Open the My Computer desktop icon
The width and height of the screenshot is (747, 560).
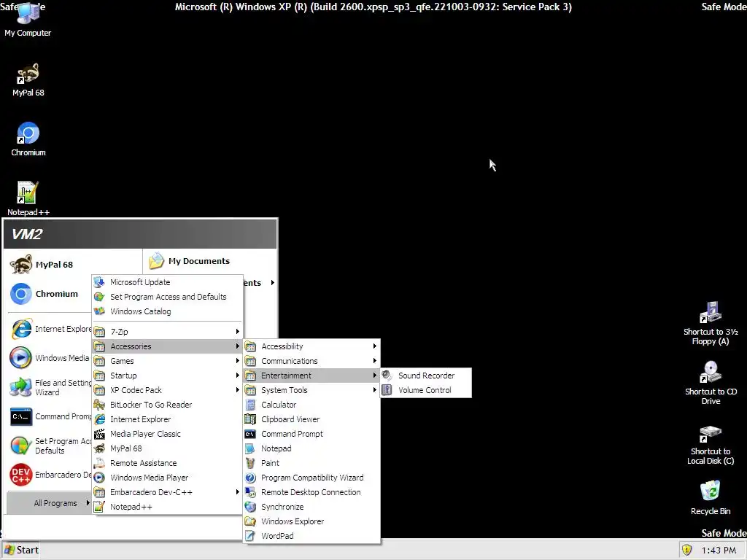point(28,19)
